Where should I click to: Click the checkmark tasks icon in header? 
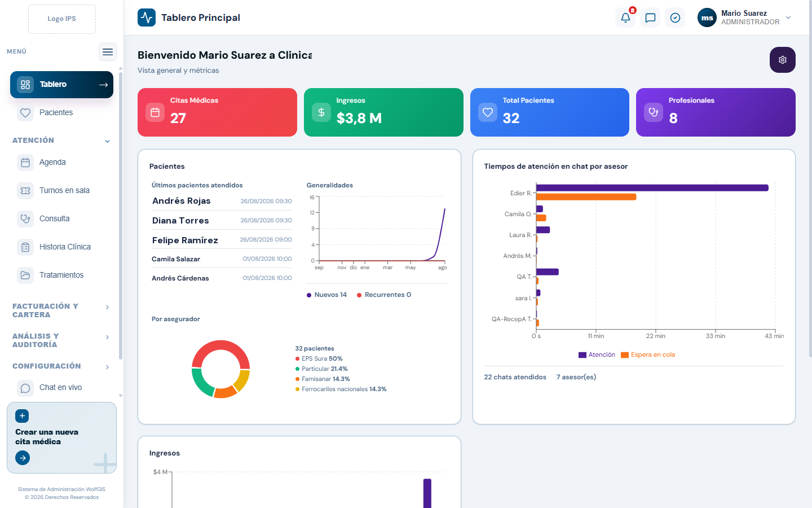click(x=675, y=17)
